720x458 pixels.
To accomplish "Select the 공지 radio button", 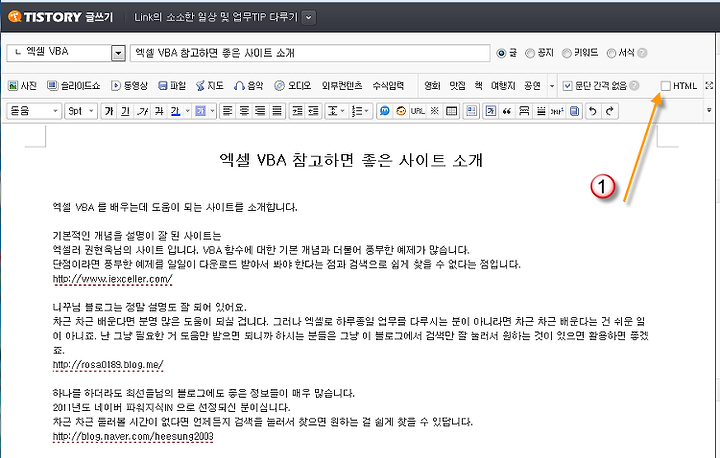I will point(530,53).
